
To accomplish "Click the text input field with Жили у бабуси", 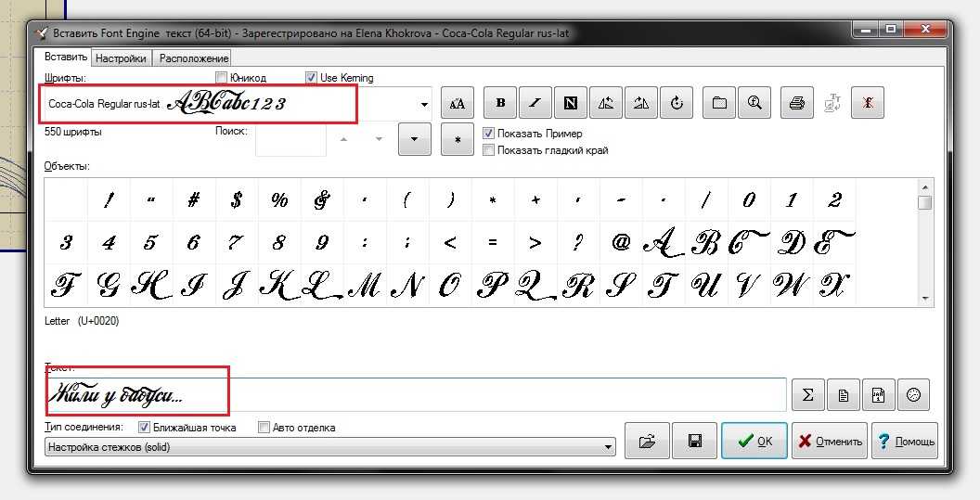I will 415,394.
